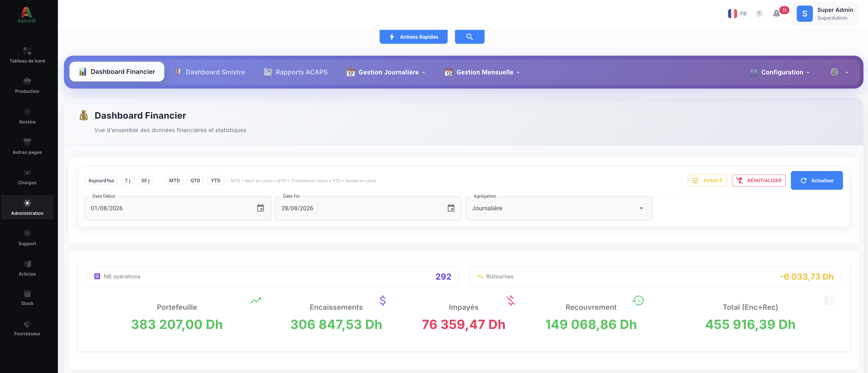Select the QTD period chip
Image resolution: width=868 pixels, height=373 pixels.
coord(195,180)
